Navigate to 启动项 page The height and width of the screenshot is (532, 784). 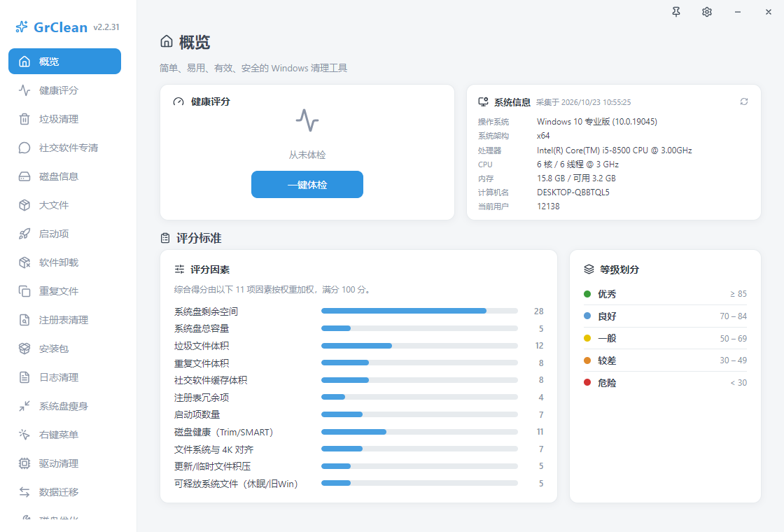[64, 234]
